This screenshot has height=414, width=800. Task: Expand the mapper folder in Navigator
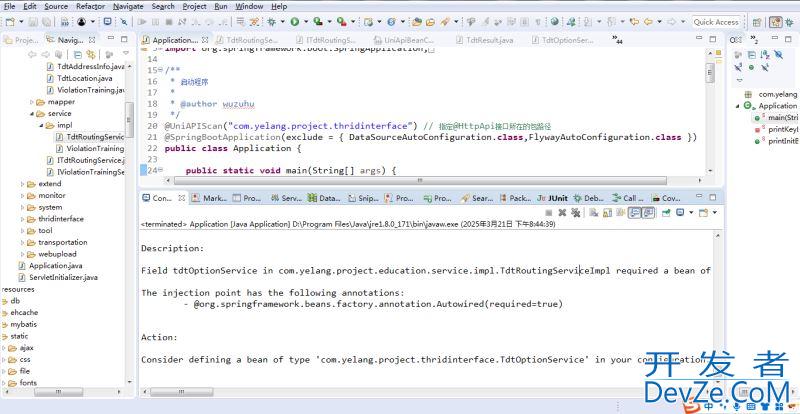point(32,102)
